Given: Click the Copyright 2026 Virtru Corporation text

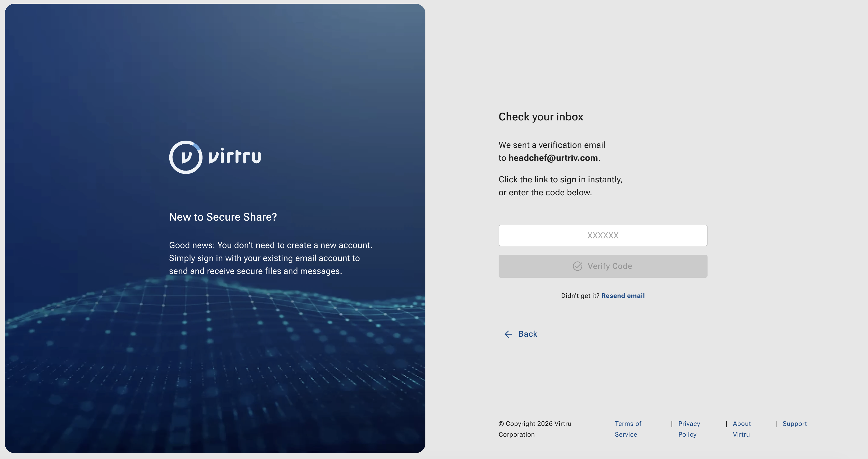Looking at the screenshot, I should (535, 429).
